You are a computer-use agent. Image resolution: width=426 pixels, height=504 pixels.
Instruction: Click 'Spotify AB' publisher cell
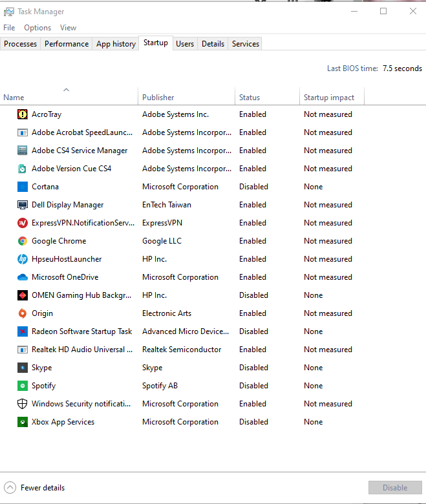click(x=160, y=386)
